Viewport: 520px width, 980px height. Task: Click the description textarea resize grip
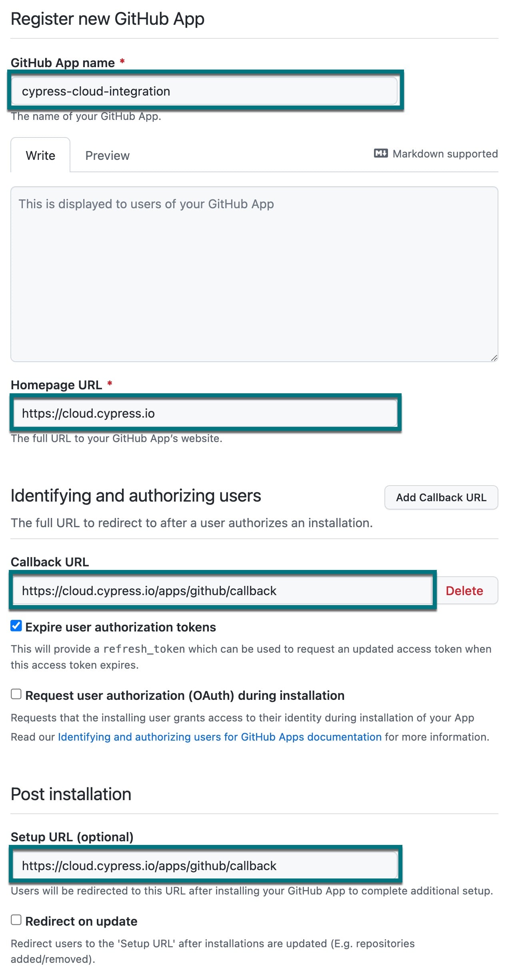494,359
